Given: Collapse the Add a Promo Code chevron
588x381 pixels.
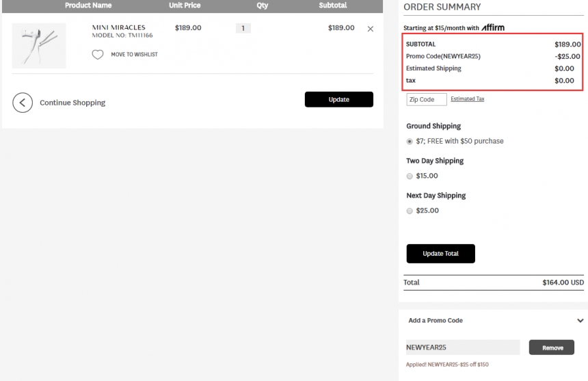Looking at the screenshot, I should pyautogui.click(x=580, y=321).
